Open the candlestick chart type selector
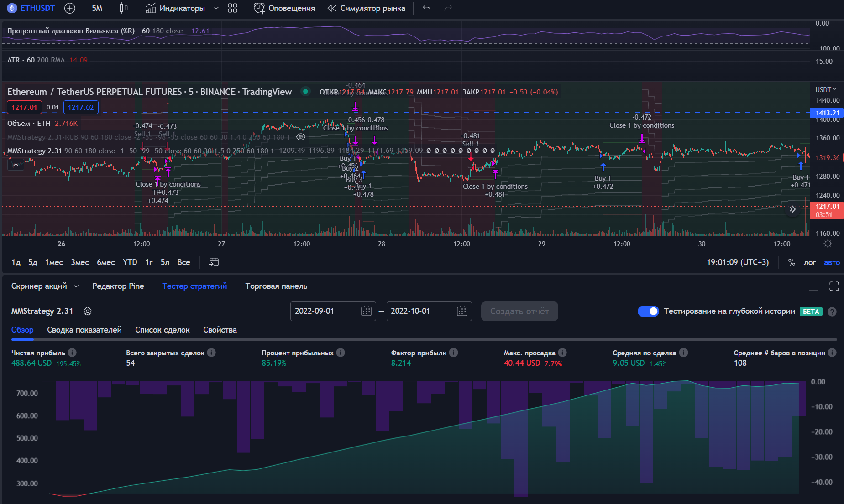The height and width of the screenshot is (504, 844). (124, 8)
